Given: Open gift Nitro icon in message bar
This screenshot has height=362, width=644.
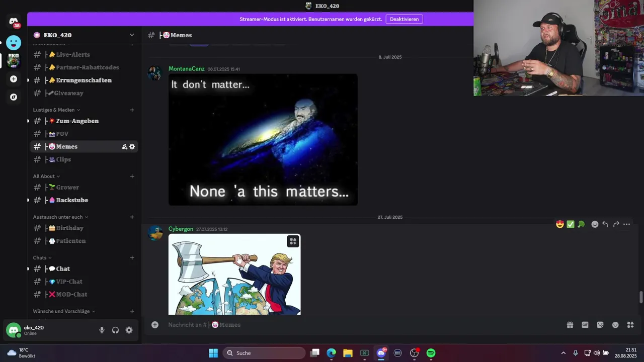Looking at the screenshot, I should pyautogui.click(x=570, y=325).
